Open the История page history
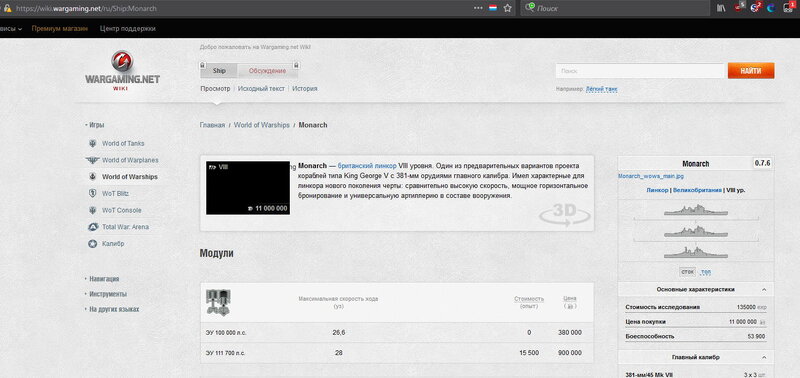 [x=305, y=88]
